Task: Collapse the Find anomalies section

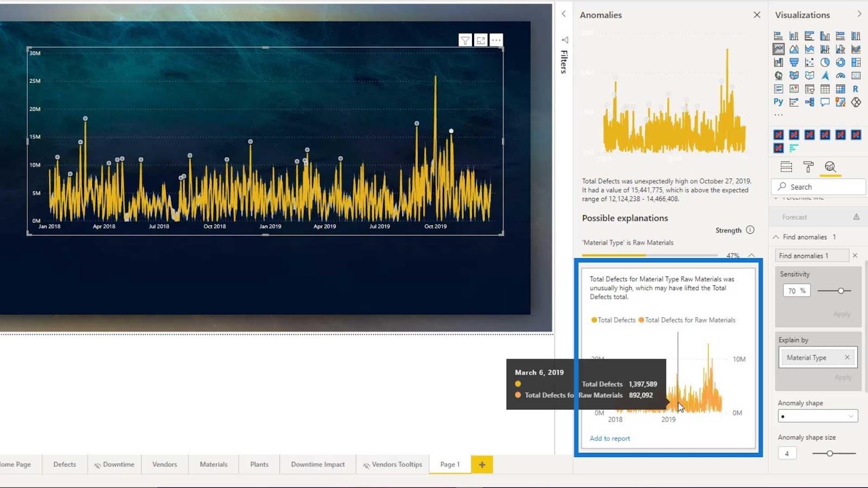Action: point(776,237)
